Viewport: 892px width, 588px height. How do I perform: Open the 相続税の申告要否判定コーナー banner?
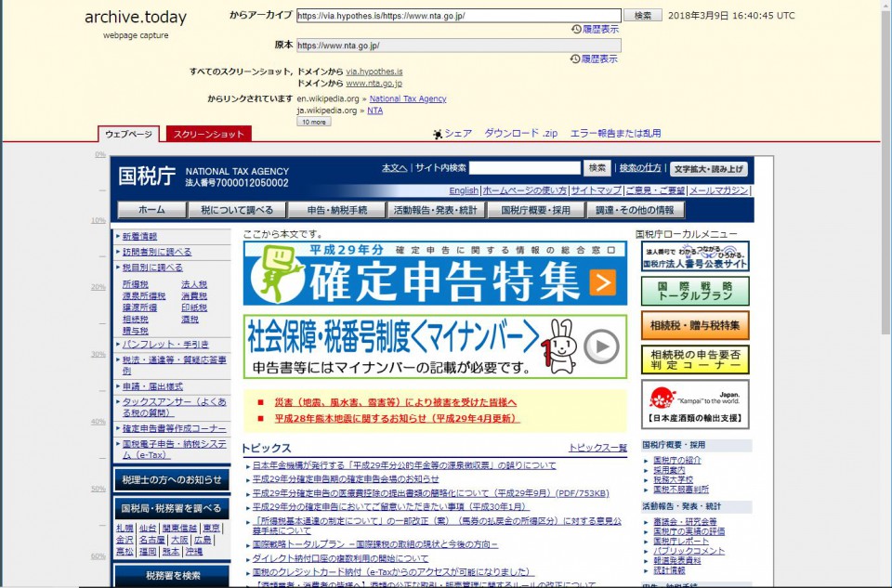point(695,359)
